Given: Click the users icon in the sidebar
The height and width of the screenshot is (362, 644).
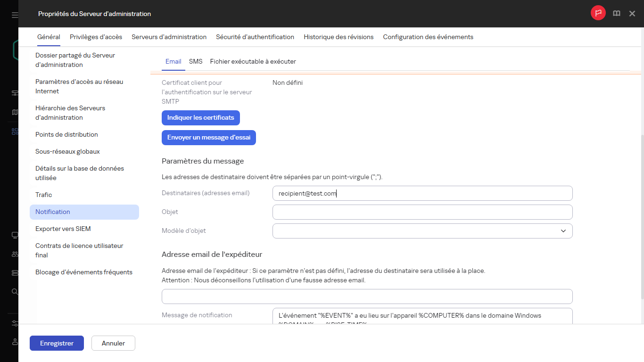Looking at the screenshot, I should (14, 254).
